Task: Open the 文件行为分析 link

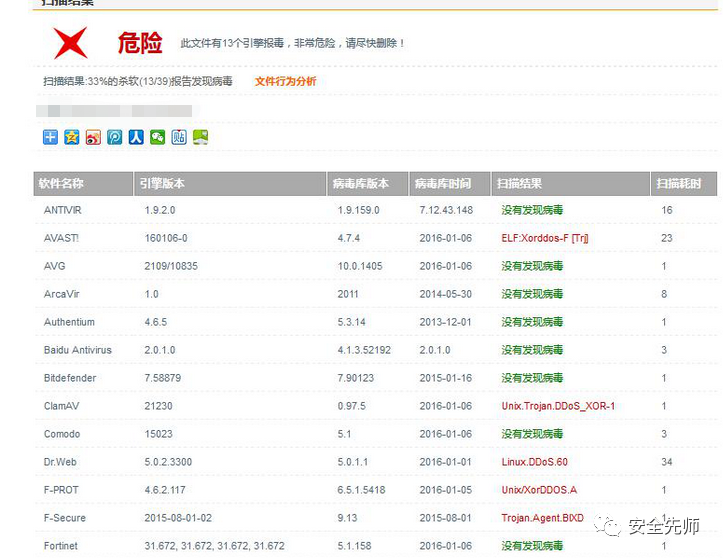Action: click(x=285, y=82)
